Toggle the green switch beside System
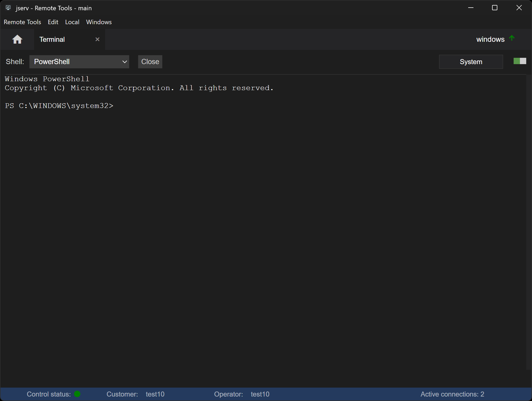Image resolution: width=532 pixels, height=401 pixels. tap(520, 61)
